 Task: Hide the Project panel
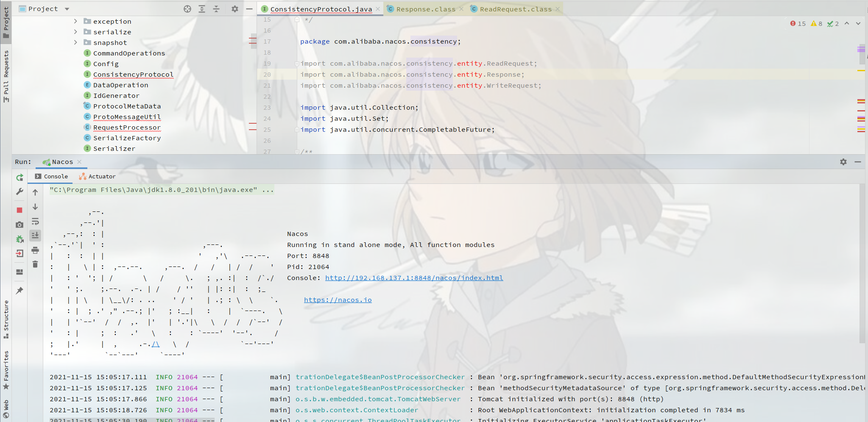(249, 9)
